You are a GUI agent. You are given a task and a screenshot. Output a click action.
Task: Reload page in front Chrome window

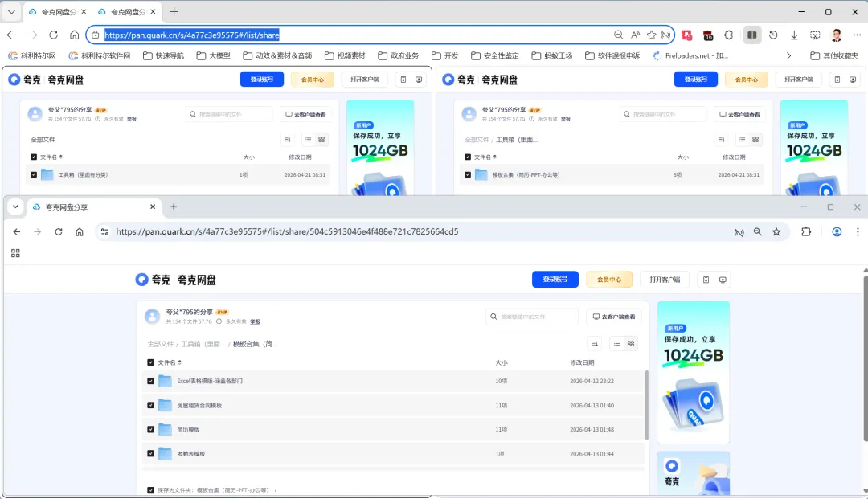click(59, 231)
